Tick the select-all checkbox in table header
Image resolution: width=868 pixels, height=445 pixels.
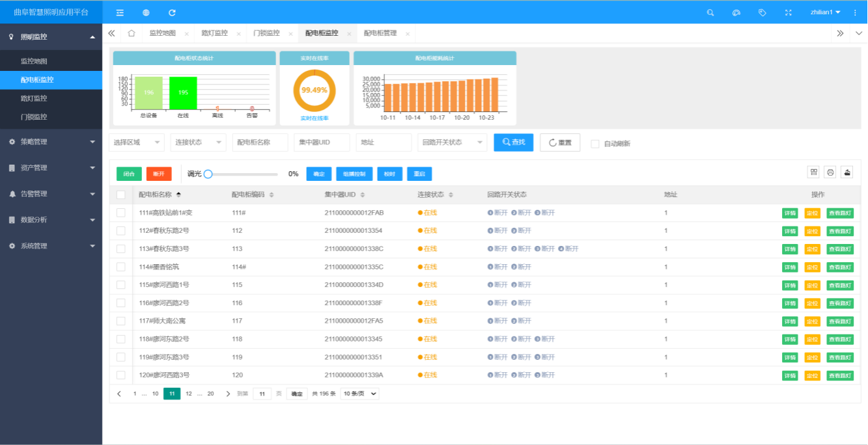[121, 195]
